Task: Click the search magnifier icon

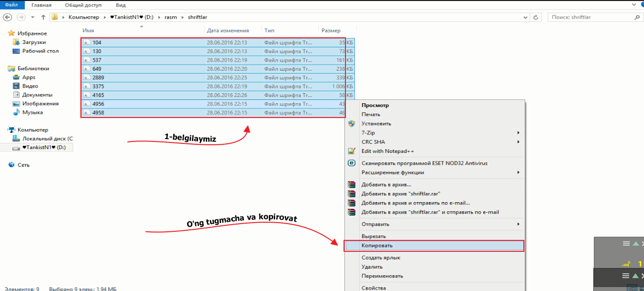Action: tap(636, 17)
